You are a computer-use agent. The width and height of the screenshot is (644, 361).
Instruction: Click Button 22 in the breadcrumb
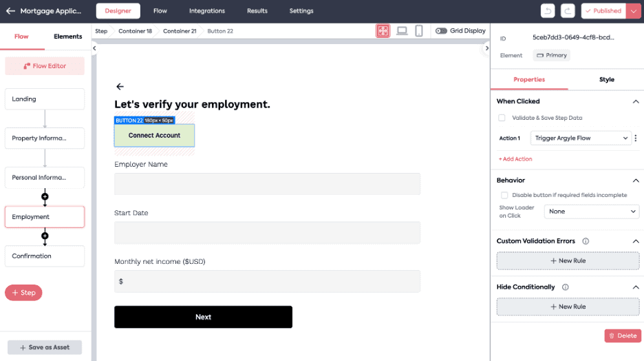pyautogui.click(x=220, y=31)
